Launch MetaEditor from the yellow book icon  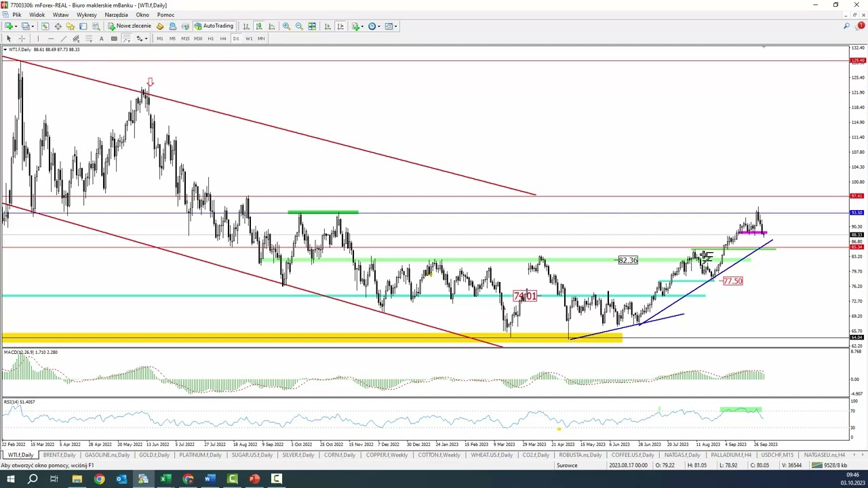(x=160, y=26)
